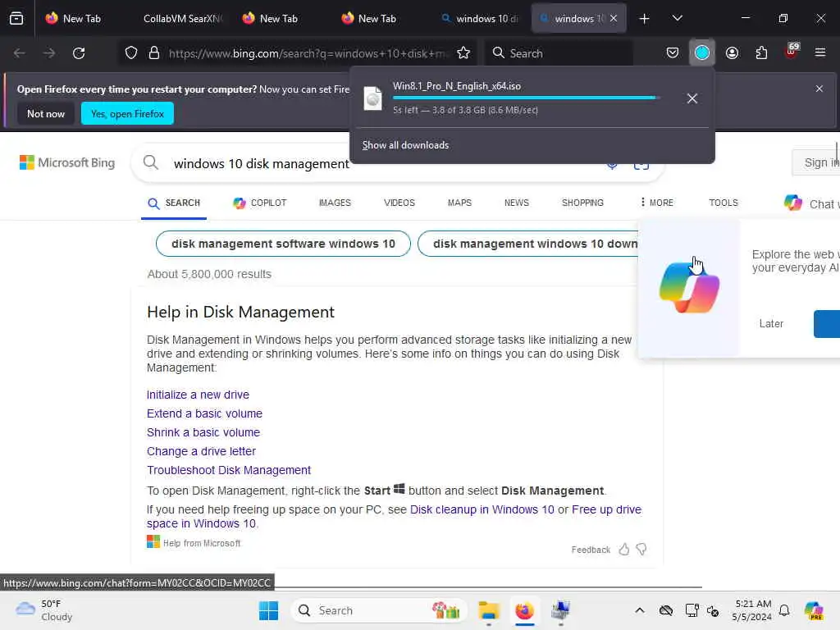This screenshot has width=840, height=630.
Task: Open Firefox View tab list icon
Action: [x=16, y=18]
